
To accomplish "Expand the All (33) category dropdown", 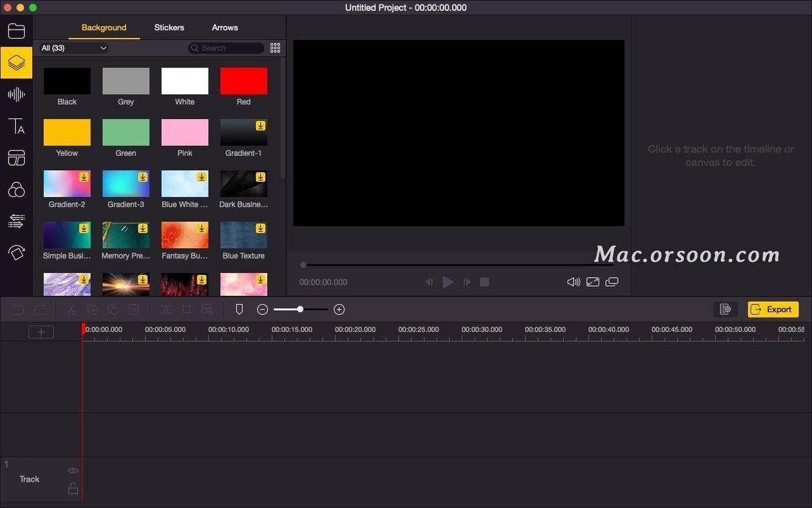I will point(73,48).
